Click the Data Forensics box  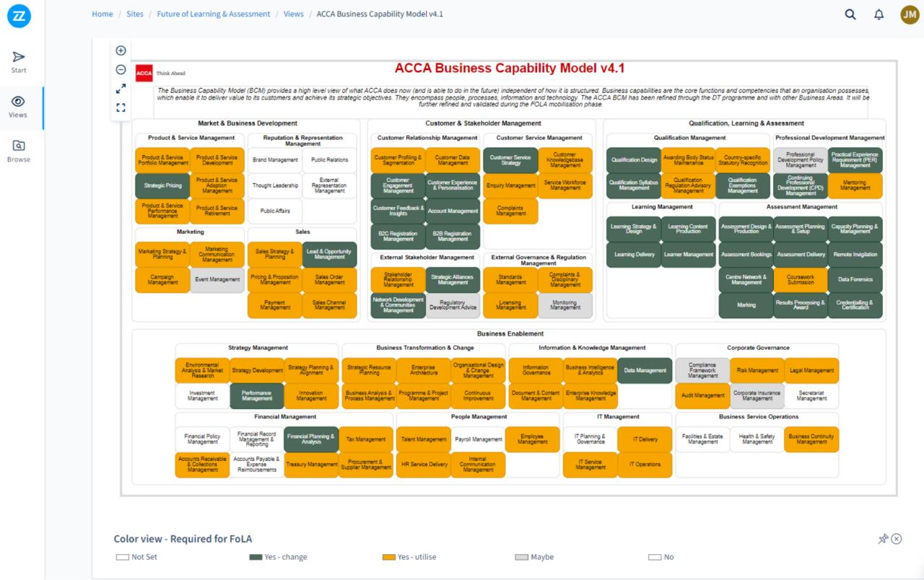click(x=855, y=280)
